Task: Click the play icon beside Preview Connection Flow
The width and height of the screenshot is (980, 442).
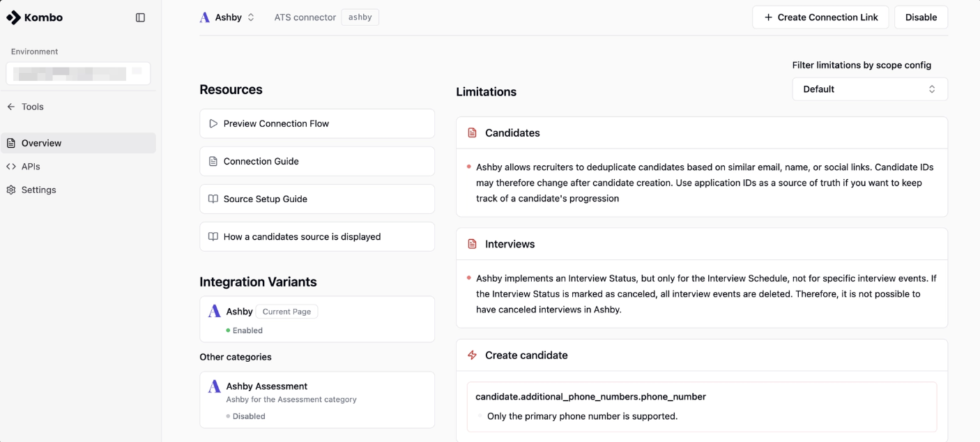Action: click(213, 123)
